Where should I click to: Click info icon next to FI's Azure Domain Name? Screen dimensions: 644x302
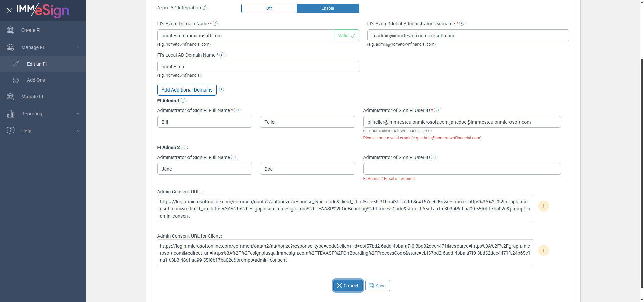(215, 24)
